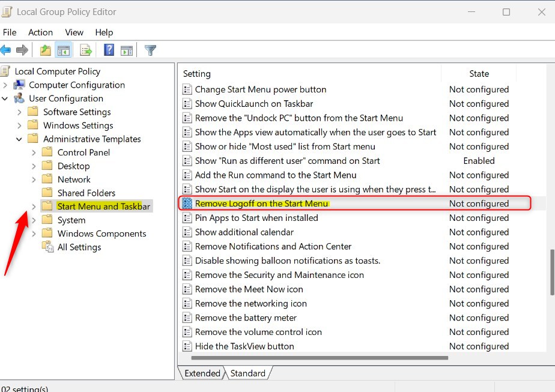Screen dimensions: 555x392
Task: Expand the Computer Configuration node
Action: point(5,85)
